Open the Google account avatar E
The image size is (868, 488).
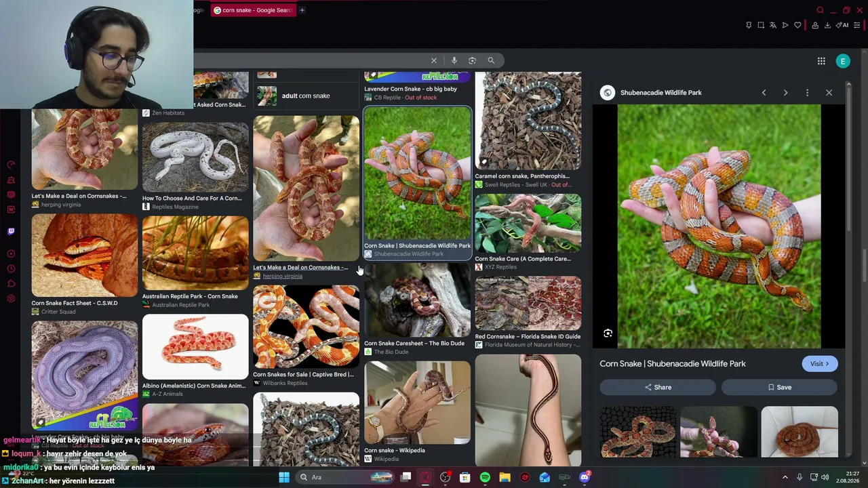(843, 61)
